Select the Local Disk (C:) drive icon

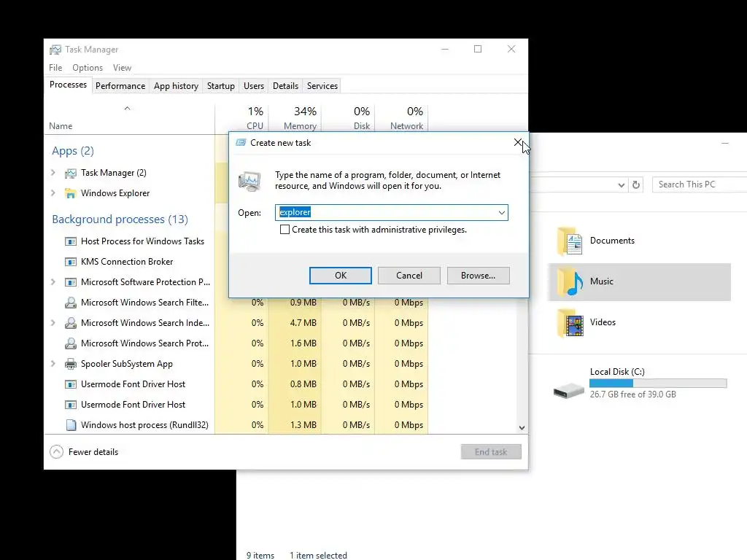(x=568, y=391)
